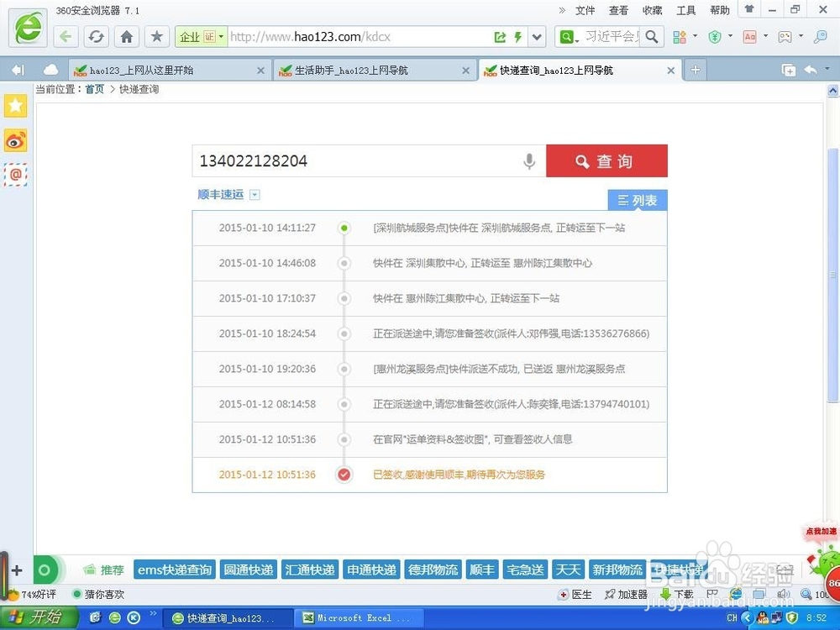The height and width of the screenshot is (630, 840).
Task: Open the 工具 menu
Action: coord(686,10)
